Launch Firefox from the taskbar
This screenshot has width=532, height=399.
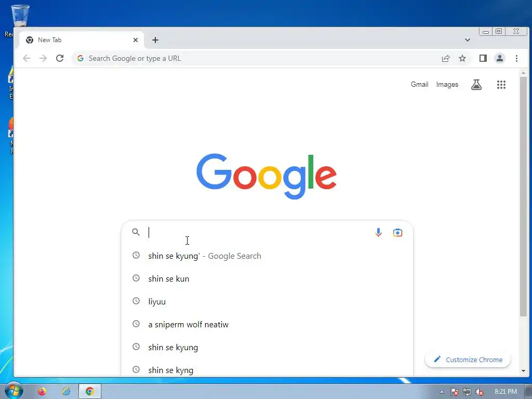tap(42, 392)
